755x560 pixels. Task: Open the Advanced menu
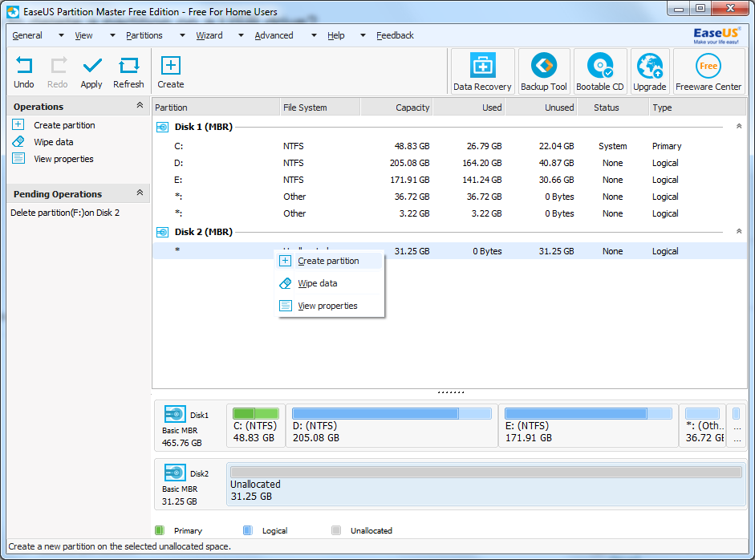274,35
